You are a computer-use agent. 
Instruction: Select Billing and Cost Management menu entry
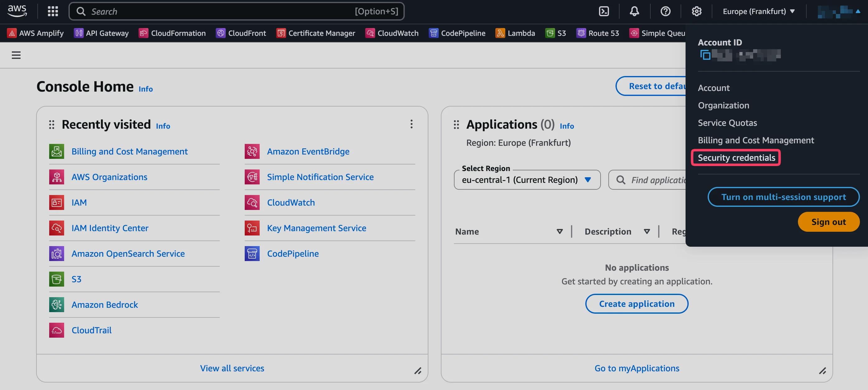pos(756,140)
